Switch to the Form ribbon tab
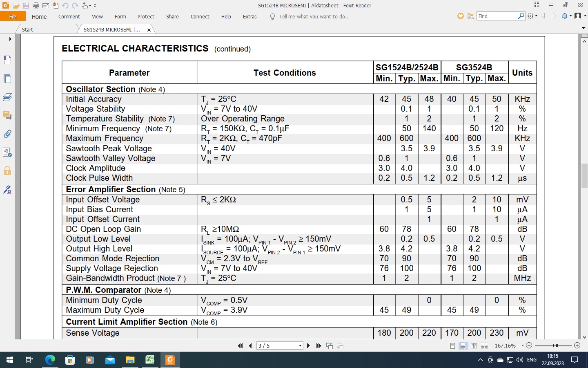The width and height of the screenshot is (588, 368). (x=120, y=17)
